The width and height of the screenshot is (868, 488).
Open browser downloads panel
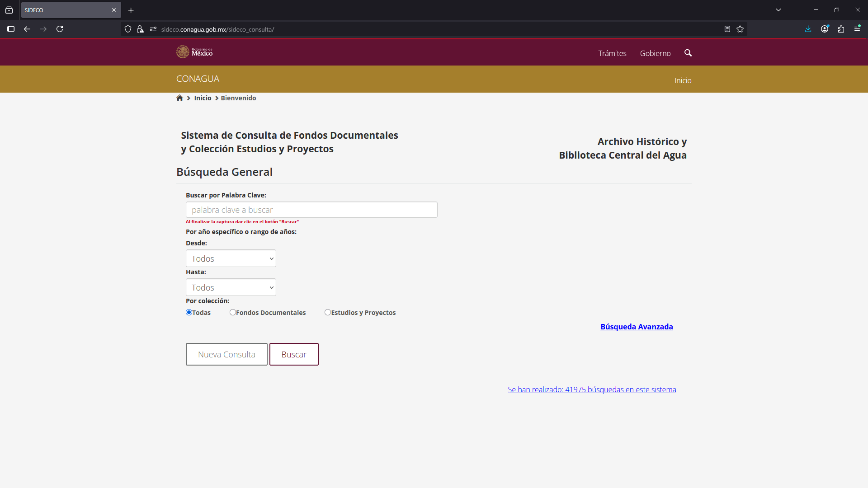click(808, 29)
